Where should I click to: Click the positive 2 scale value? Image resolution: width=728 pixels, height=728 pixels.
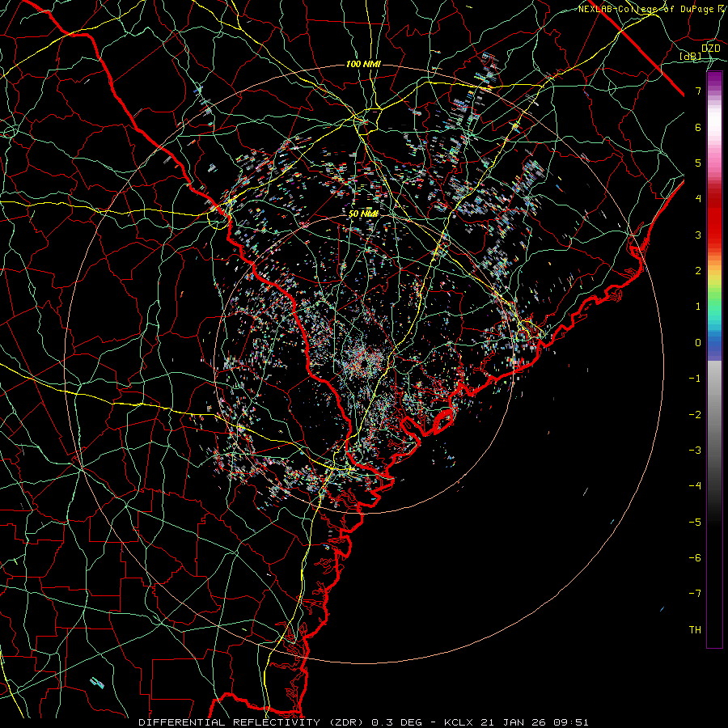pyautogui.click(x=698, y=271)
